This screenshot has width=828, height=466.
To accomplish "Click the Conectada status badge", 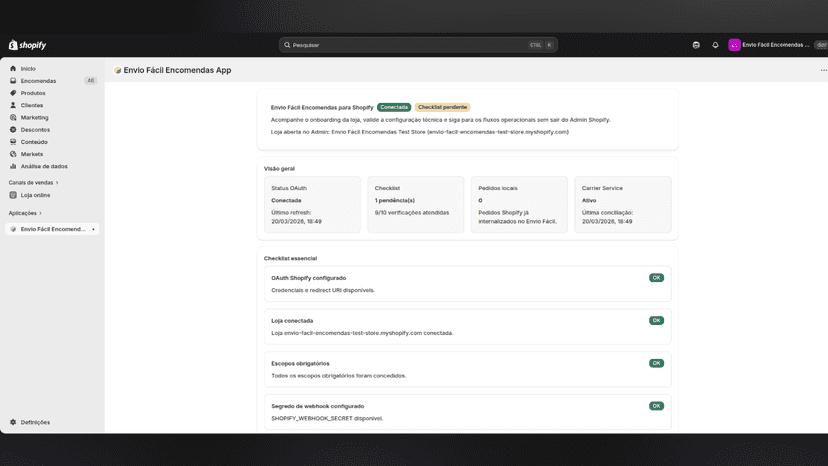I will click(394, 107).
